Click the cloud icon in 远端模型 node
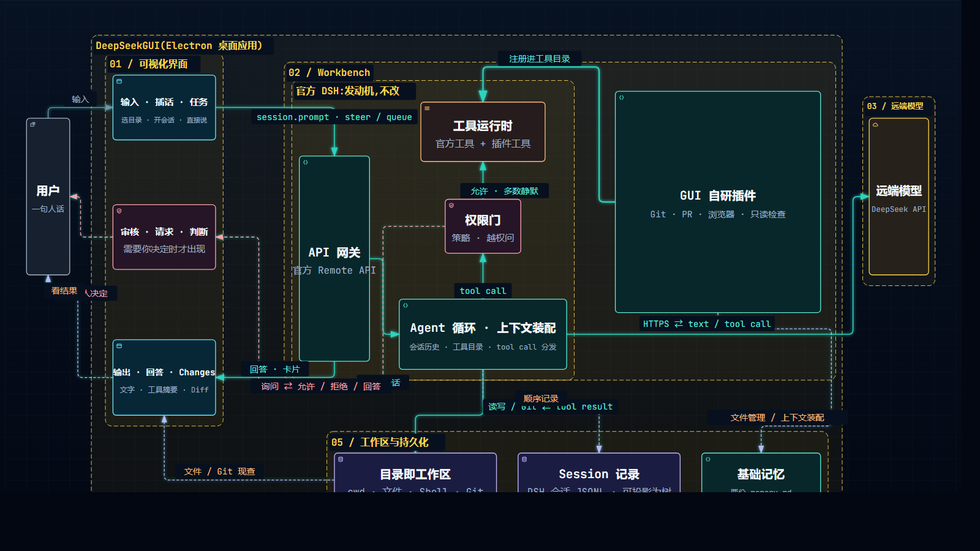This screenshot has width=980, height=551. tap(875, 124)
